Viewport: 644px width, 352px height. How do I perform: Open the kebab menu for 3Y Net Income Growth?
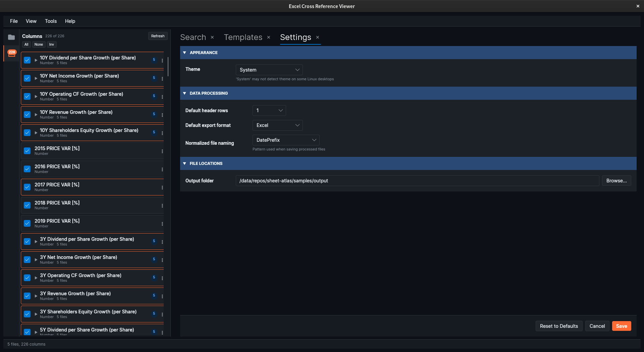click(162, 260)
